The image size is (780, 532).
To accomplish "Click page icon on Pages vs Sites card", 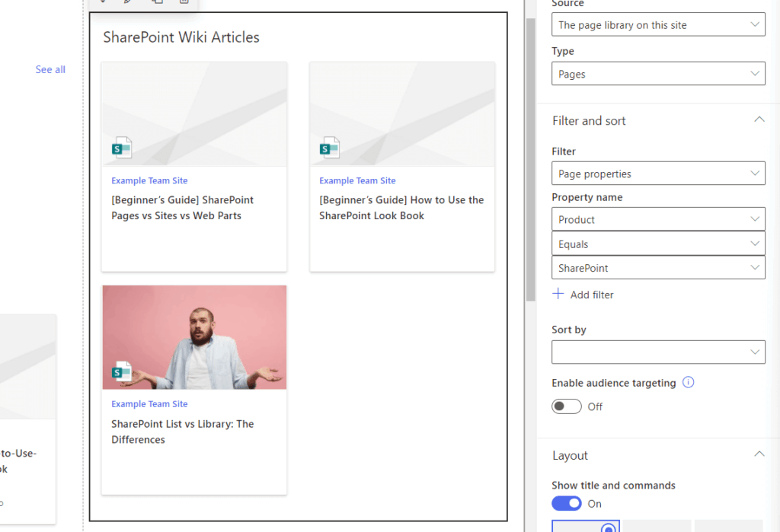I will pos(121,147).
